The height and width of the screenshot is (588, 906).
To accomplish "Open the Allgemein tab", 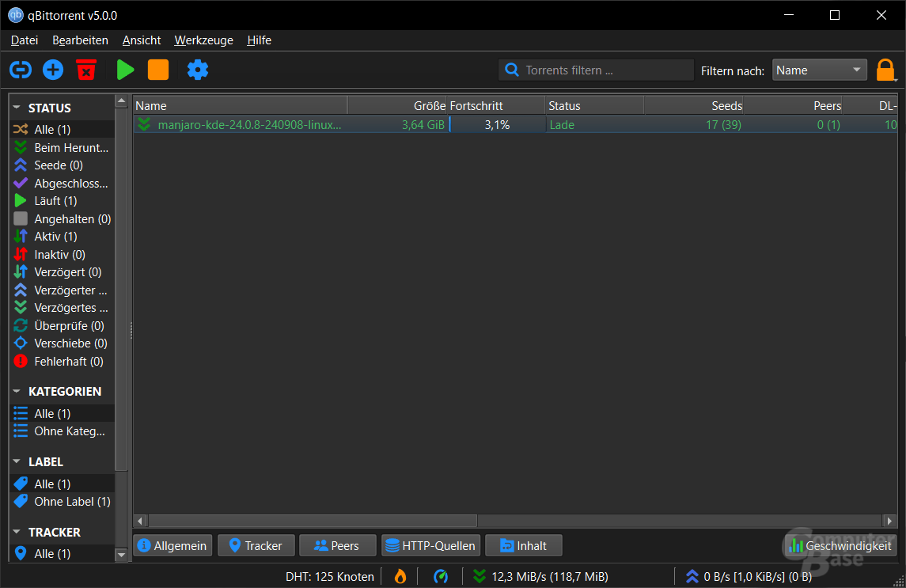I will (172, 545).
